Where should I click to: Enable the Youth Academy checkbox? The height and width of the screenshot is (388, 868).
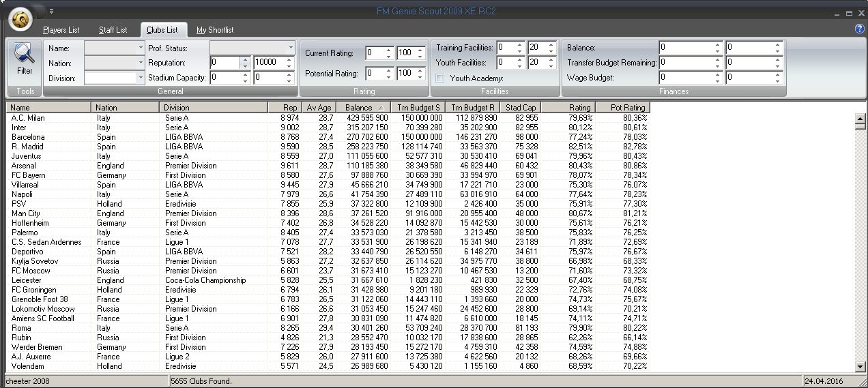(x=440, y=78)
